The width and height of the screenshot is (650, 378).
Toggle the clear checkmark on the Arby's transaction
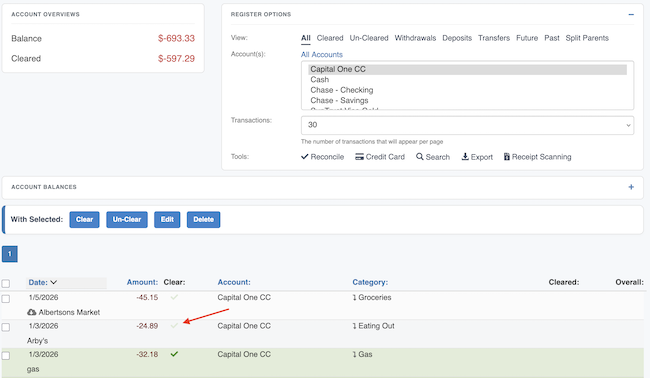tap(174, 326)
